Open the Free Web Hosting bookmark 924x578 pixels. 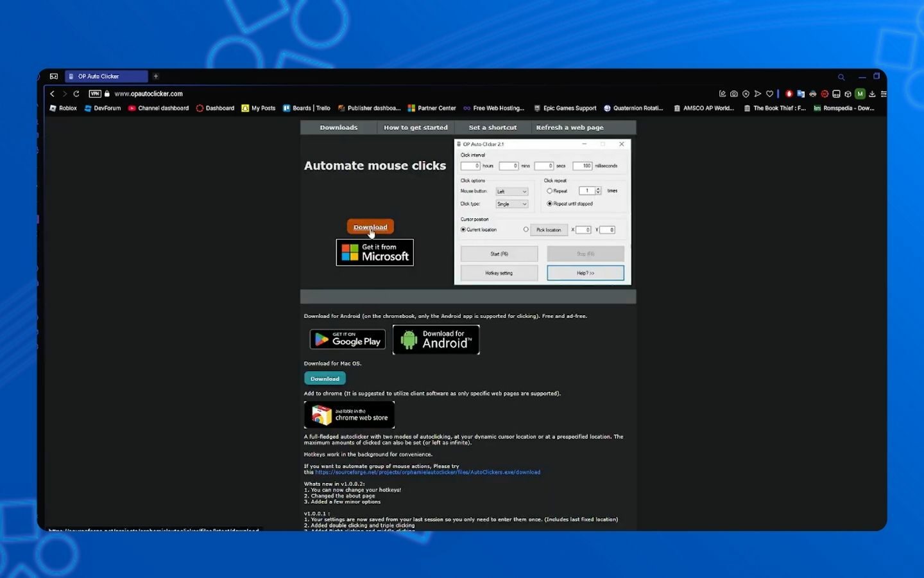[x=493, y=109]
